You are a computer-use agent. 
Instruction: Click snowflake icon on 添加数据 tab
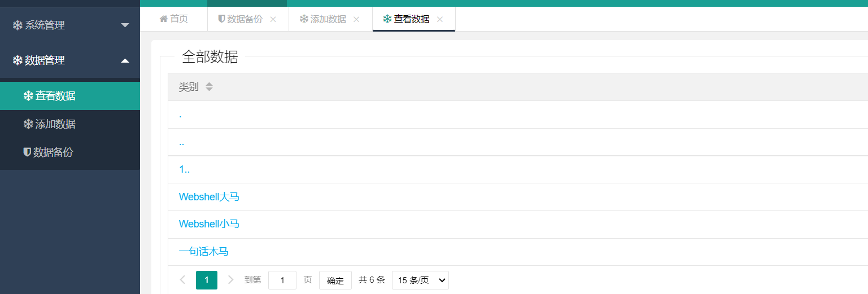coord(304,19)
